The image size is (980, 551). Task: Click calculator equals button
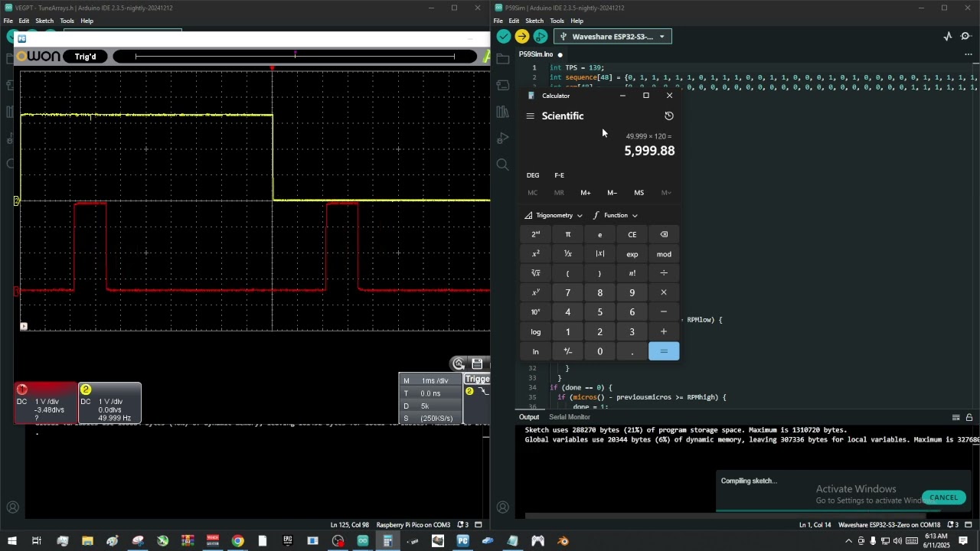pos(664,351)
